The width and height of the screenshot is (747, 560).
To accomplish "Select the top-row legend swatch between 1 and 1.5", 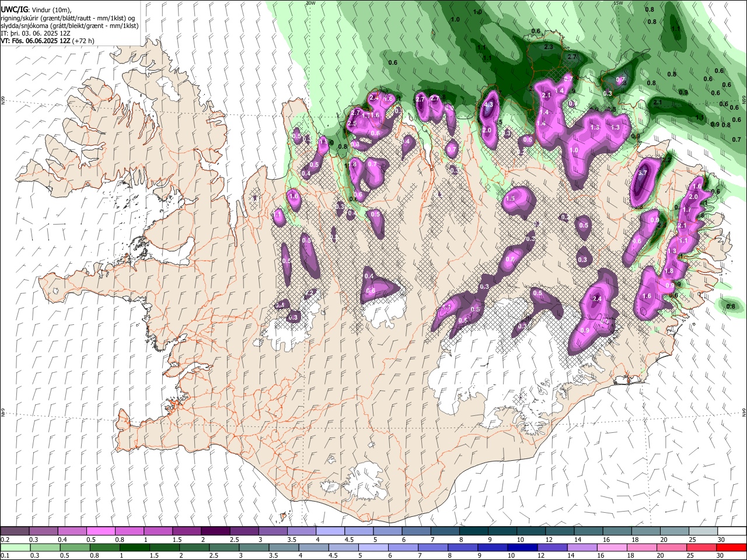I will pos(158,531).
